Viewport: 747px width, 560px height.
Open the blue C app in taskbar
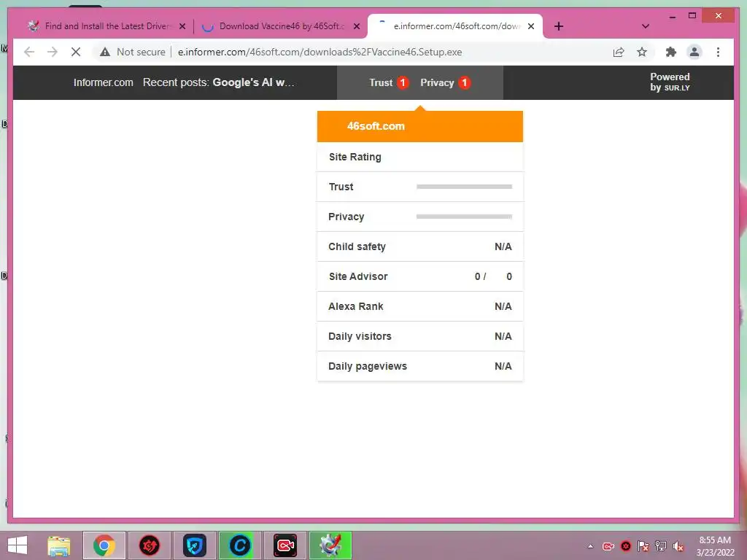click(239, 545)
